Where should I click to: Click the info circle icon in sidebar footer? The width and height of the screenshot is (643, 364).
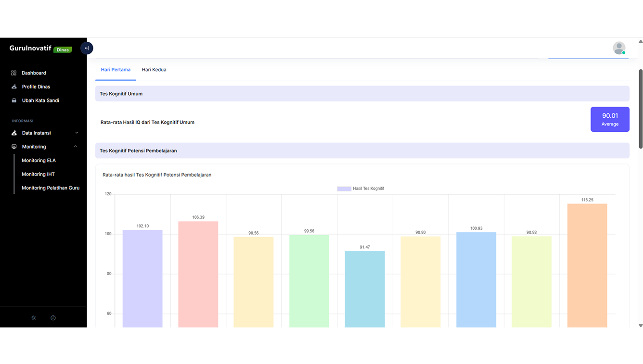53,318
